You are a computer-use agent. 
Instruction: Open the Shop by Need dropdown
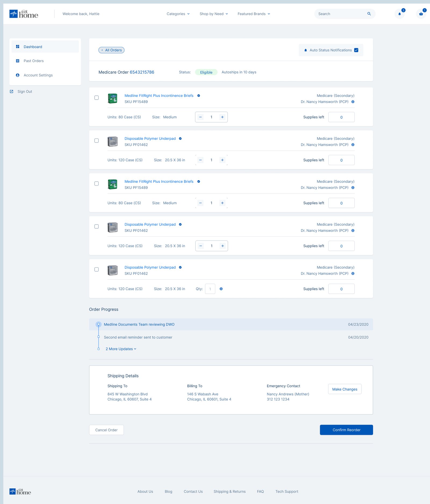(x=214, y=14)
